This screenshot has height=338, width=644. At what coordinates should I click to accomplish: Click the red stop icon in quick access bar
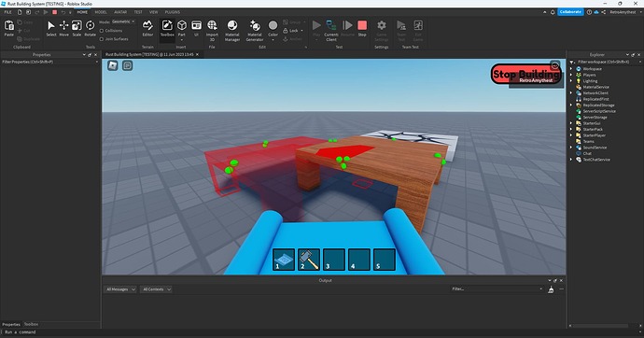(54, 12)
